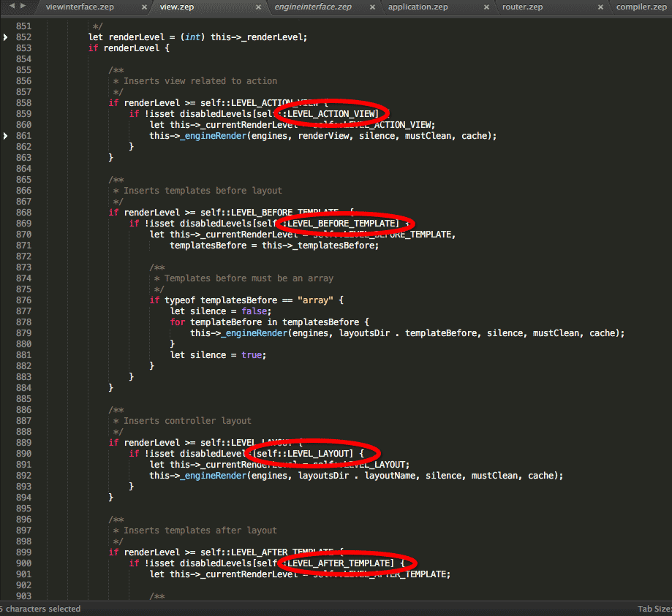Click comment 'Inserts templates before layout'
672x616 pixels.
pos(203,191)
